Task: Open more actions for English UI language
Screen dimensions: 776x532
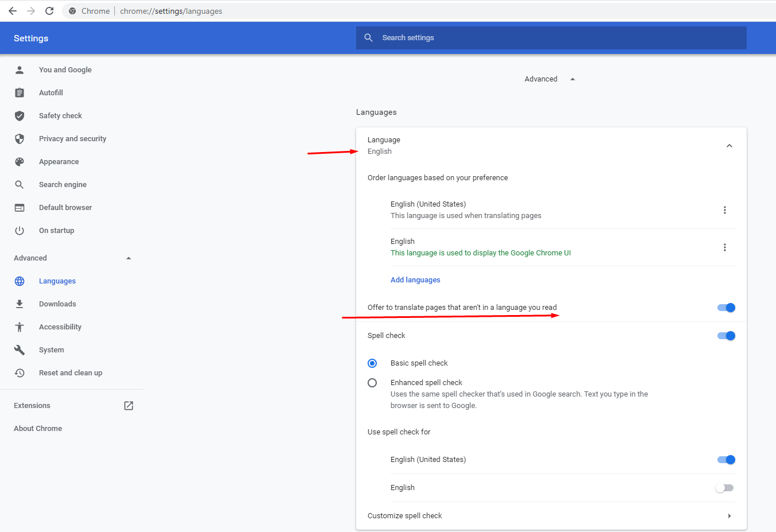Action: click(x=725, y=247)
